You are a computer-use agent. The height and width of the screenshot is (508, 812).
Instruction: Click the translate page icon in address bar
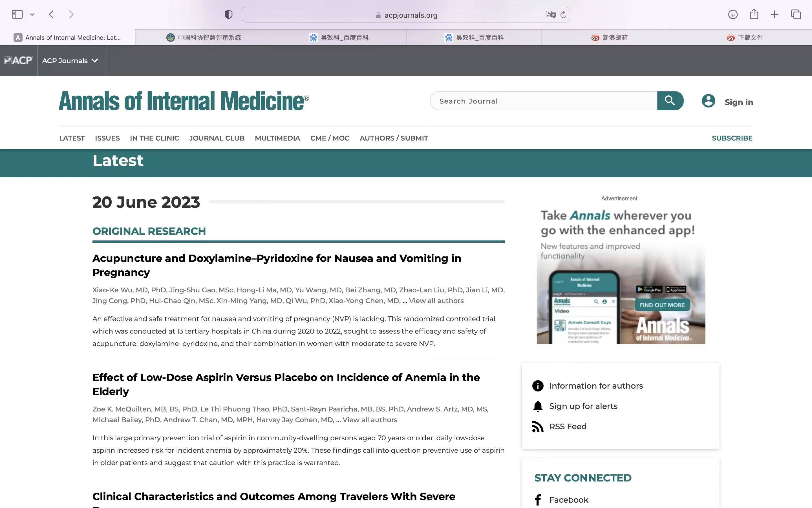pos(550,14)
